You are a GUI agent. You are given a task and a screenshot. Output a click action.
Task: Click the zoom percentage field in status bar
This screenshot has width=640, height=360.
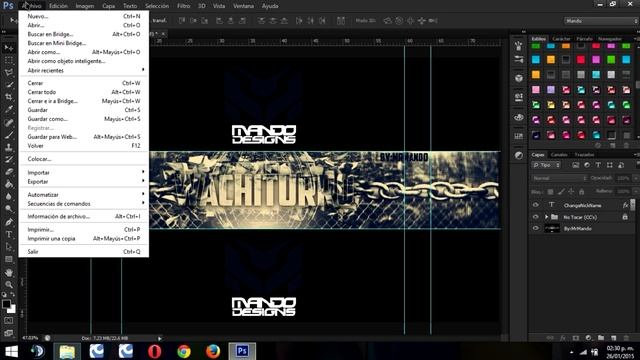tap(30, 338)
